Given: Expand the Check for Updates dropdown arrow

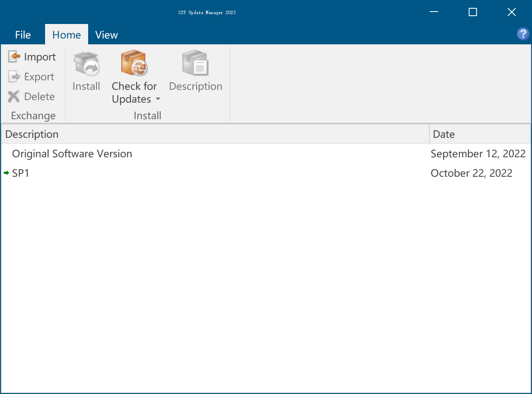Looking at the screenshot, I should (158, 99).
